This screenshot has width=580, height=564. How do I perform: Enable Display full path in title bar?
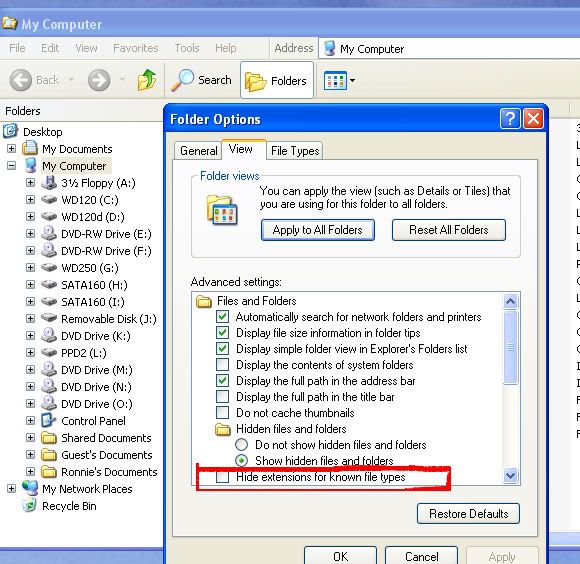(x=223, y=396)
